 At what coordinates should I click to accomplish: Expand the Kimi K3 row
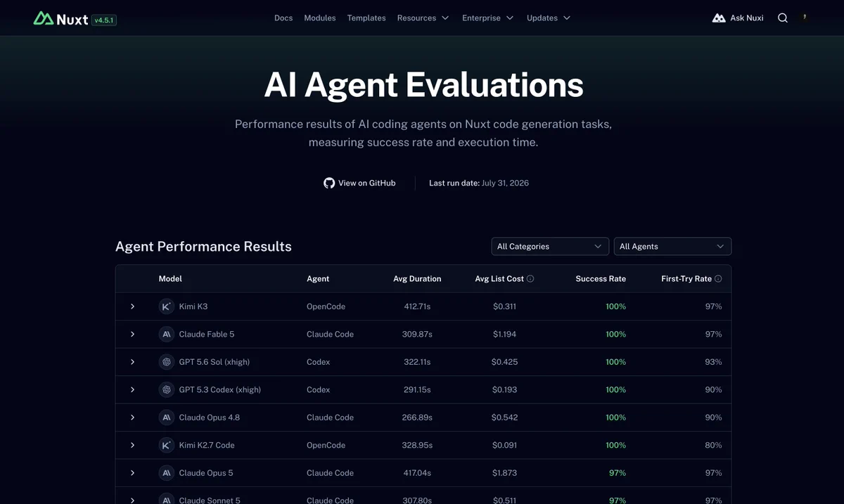coord(132,306)
